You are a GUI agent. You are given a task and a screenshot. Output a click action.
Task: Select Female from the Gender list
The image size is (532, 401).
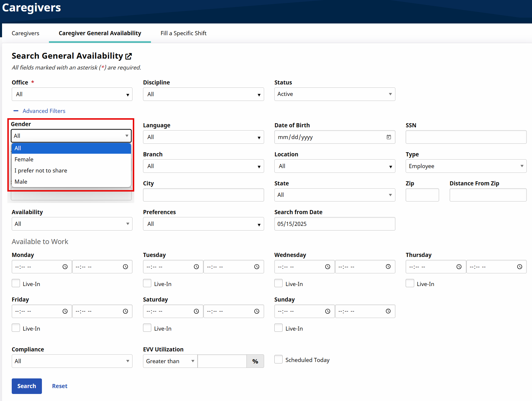[24, 159]
